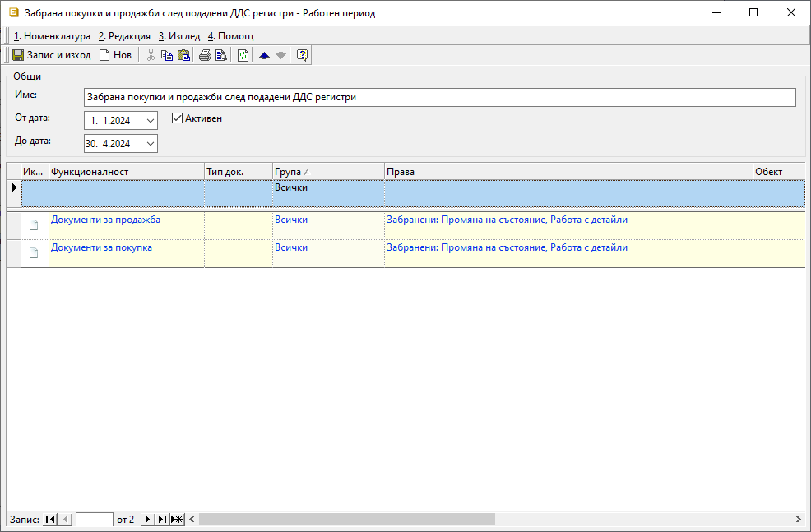Viewport: 811px width, 532px height.
Task: Click the Paste clipboard icon
Action: point(183,56)
